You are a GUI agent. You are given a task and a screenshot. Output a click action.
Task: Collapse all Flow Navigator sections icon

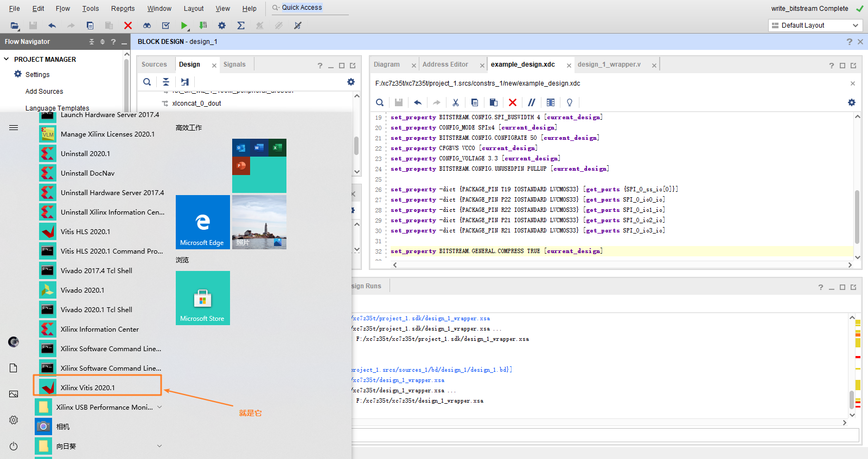[x=92, y=42]
